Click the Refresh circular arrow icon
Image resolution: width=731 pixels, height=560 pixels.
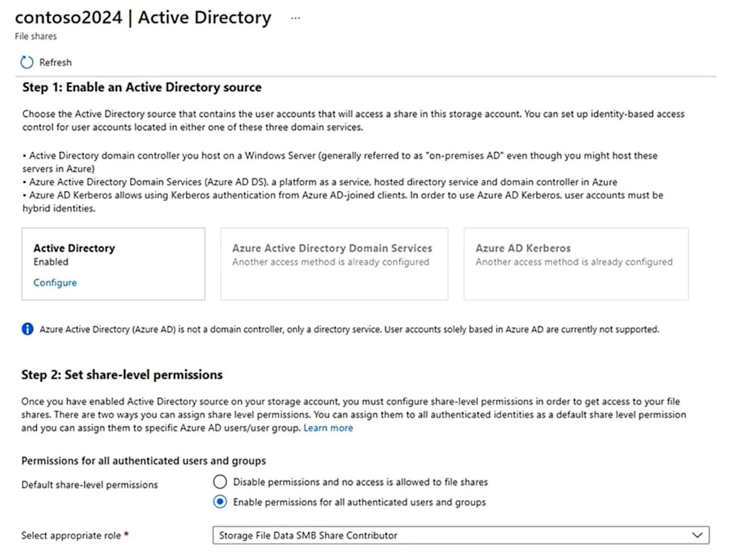click(x=27, y=62)
